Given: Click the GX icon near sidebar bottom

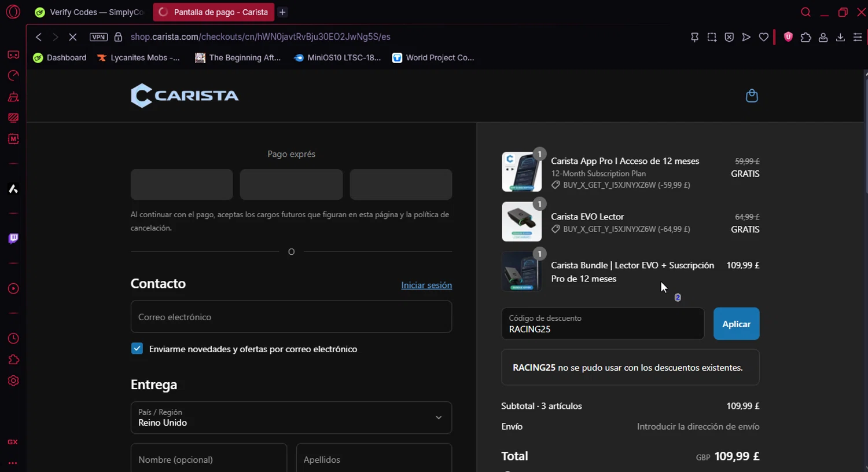Looking at the screenshot, I should click(13, 442).
